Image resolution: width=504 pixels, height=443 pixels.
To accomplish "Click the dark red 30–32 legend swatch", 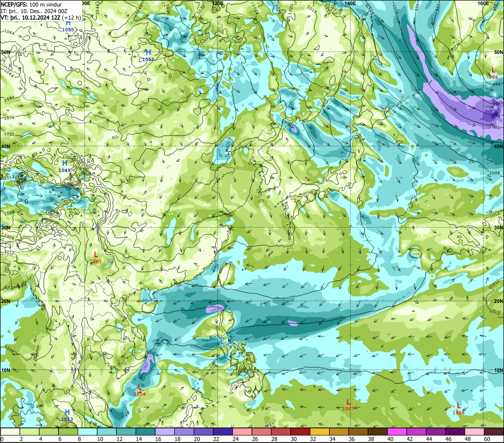I will point(300,431).
